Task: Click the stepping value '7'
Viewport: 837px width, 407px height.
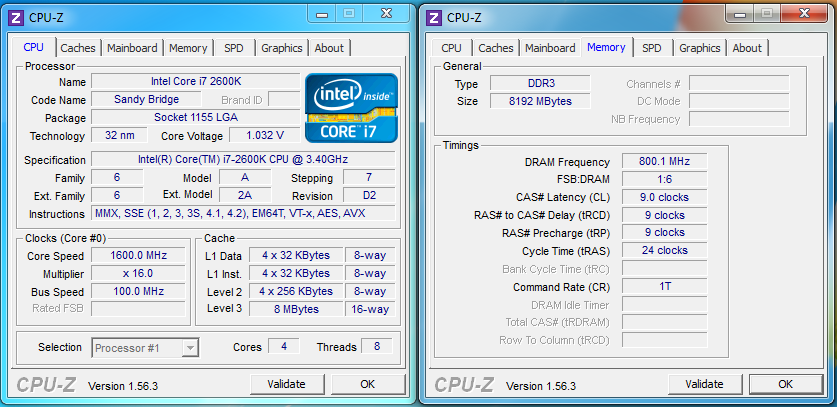Action: click(369, 177)
